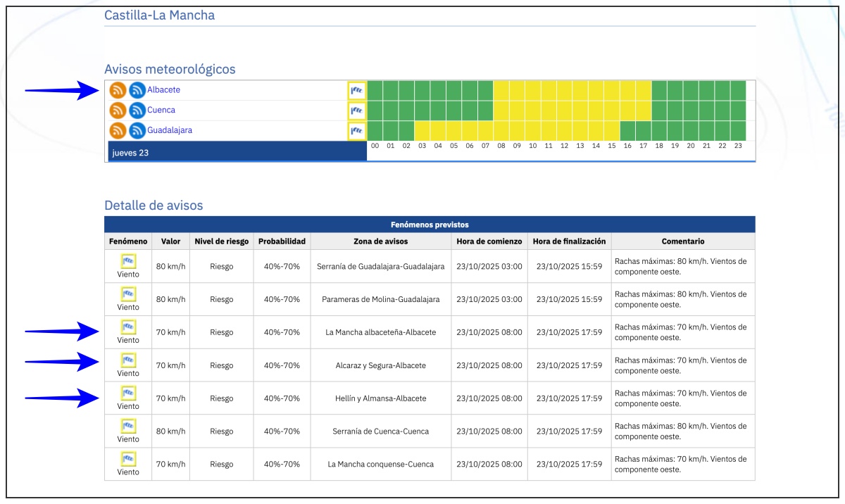Click the orange RSS icon for Guadalajara

(x=118, y=131)
